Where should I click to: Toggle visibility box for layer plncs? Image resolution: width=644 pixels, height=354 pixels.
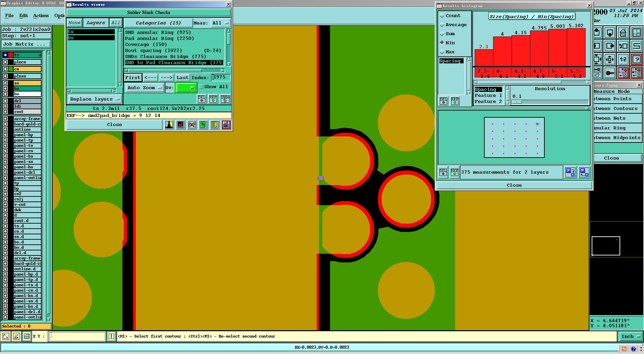[5, 62]
